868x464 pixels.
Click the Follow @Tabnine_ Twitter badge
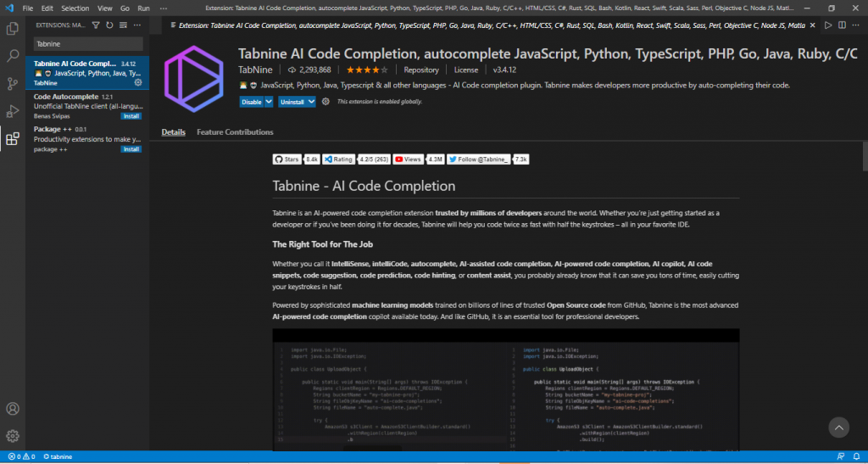479,159
